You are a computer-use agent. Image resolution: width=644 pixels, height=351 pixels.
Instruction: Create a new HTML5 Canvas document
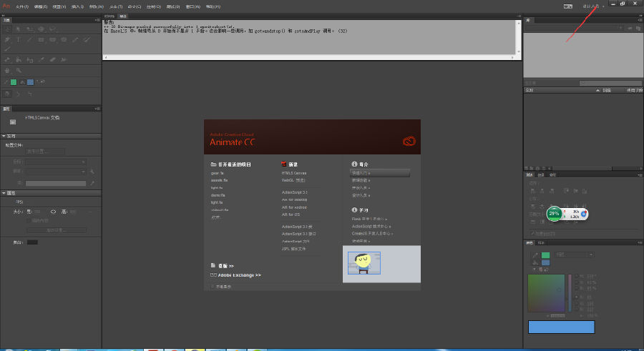click(x=294, y=173)
